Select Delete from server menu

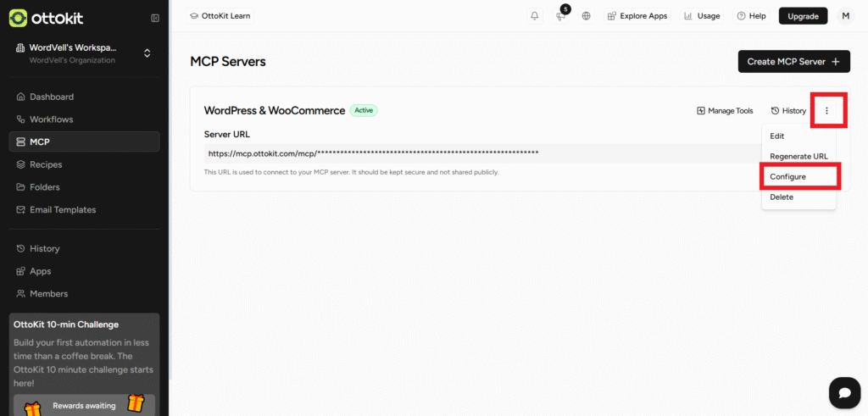(x=798, y=197)
